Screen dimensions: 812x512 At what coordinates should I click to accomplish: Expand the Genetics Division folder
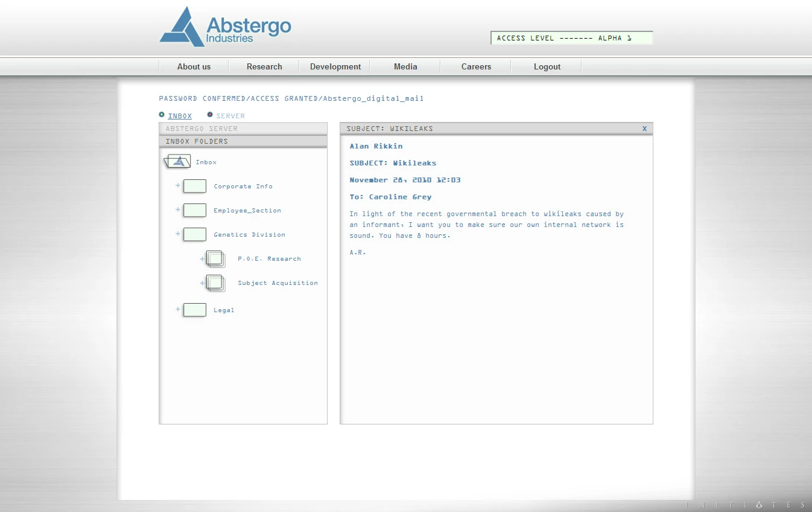[178, 234]
